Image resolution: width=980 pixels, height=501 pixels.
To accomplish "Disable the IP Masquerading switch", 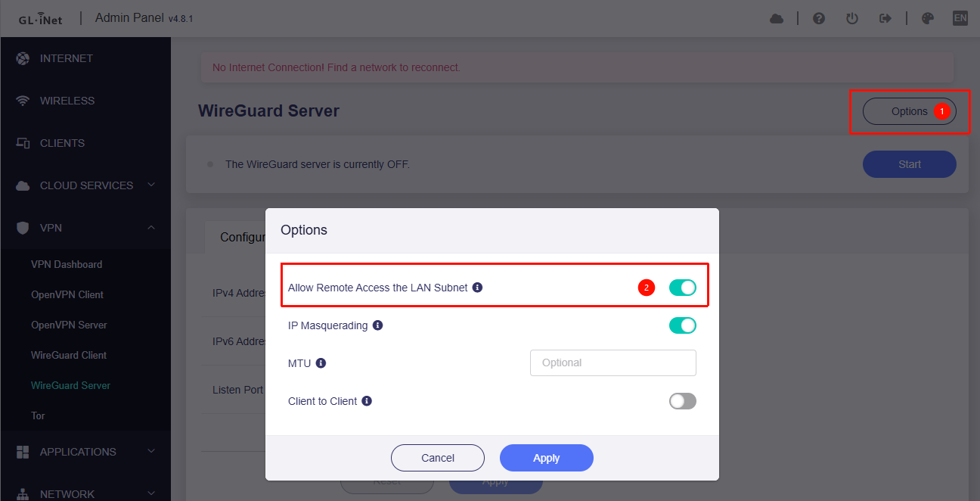I will [x=682, y=325].
